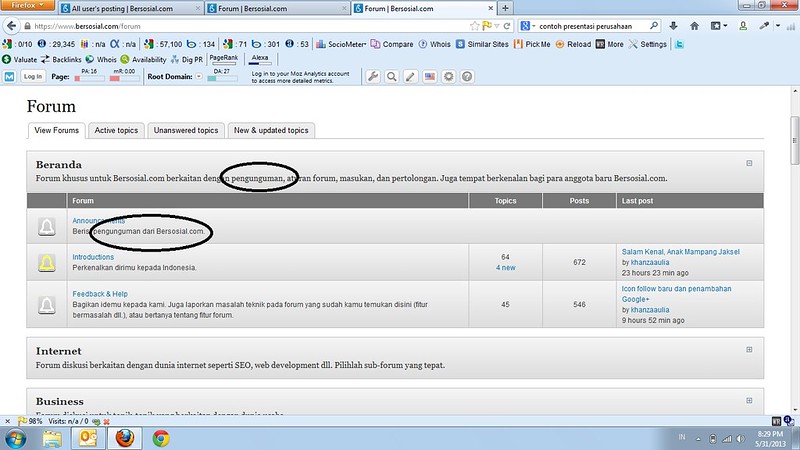The image size is (800, 450).
Task: Bookmark this page with the star icon
Action: pyautogui.click(x=474, y=26)
